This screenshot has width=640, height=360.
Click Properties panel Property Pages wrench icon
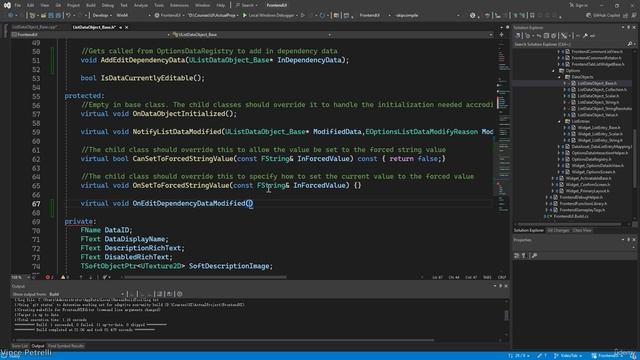click(x=534, y=256)
